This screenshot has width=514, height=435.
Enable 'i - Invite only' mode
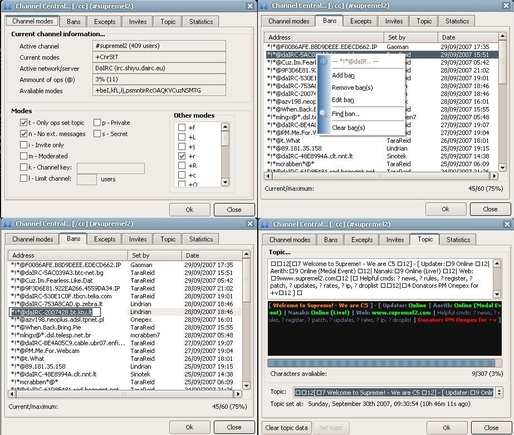click(24, 145)
